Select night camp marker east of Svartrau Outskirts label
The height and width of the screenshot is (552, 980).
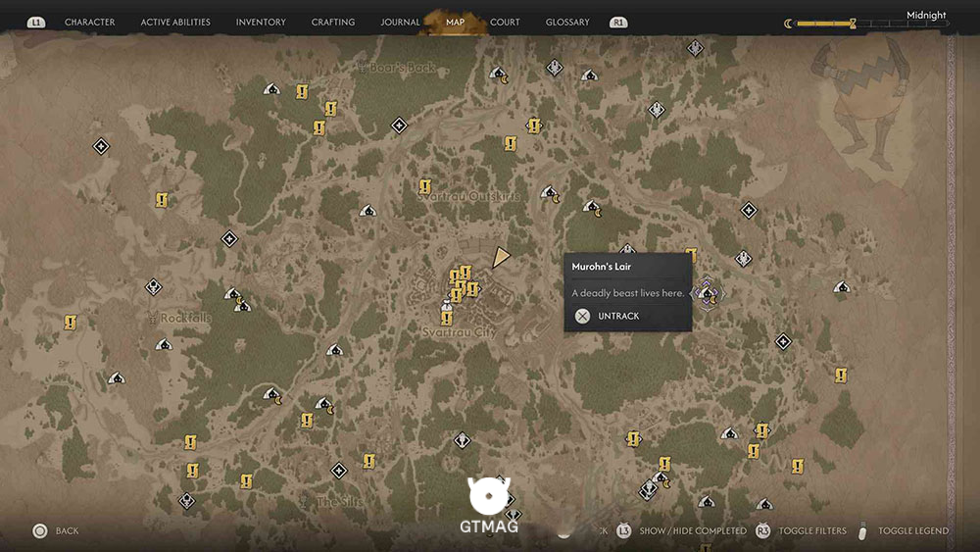[x=550, y=192]
